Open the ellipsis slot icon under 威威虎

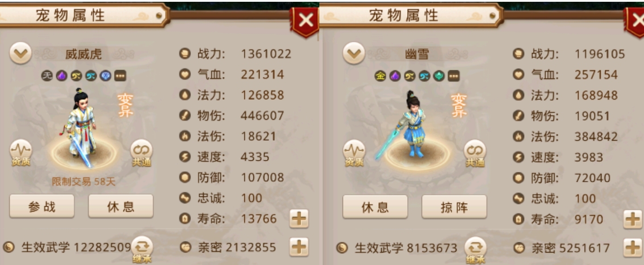pos(120,75)
